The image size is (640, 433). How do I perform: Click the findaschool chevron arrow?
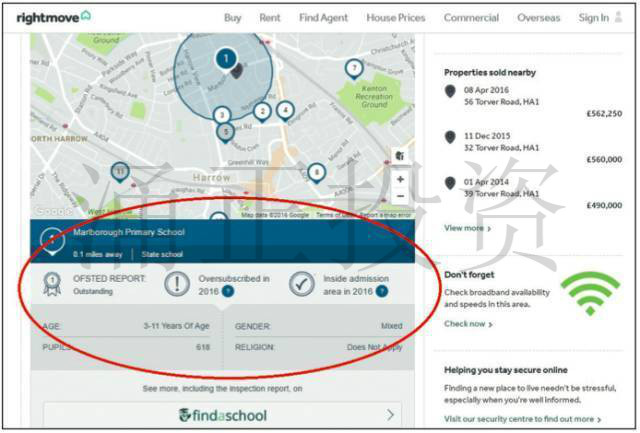pyautogui.click(x=390, y=415)
